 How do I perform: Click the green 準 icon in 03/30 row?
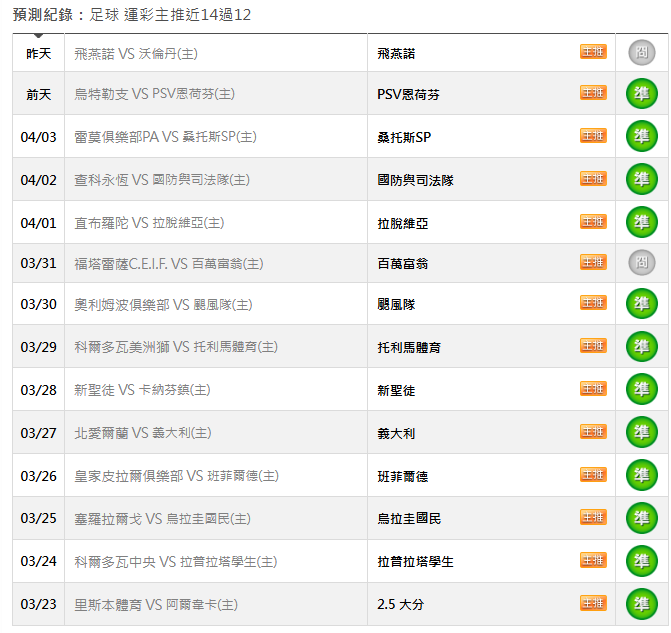[x=641, y=303]
